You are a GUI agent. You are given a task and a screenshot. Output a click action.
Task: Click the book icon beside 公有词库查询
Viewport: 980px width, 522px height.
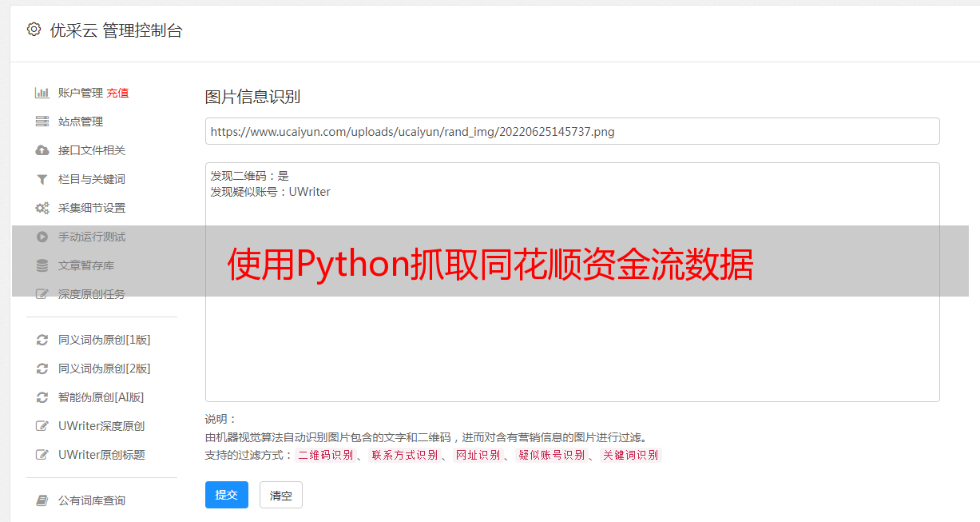pos(42,500)
